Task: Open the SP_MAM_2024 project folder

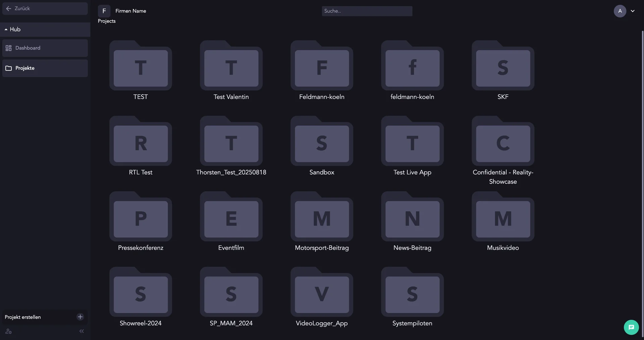Action: [231, 292]
